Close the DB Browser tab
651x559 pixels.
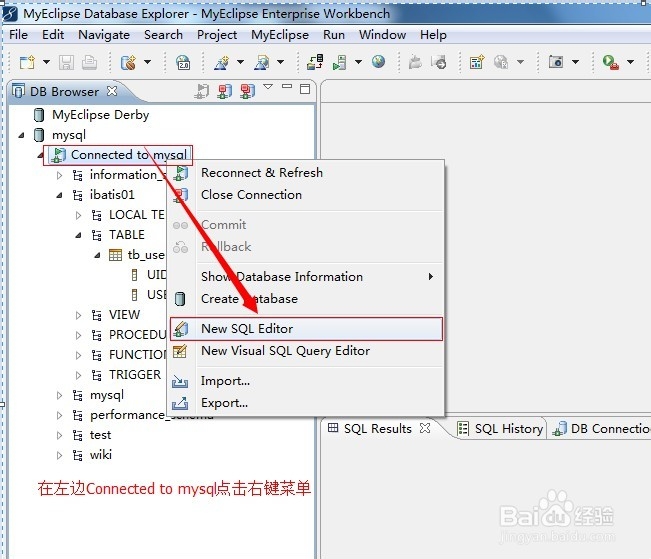coord(112,91)
